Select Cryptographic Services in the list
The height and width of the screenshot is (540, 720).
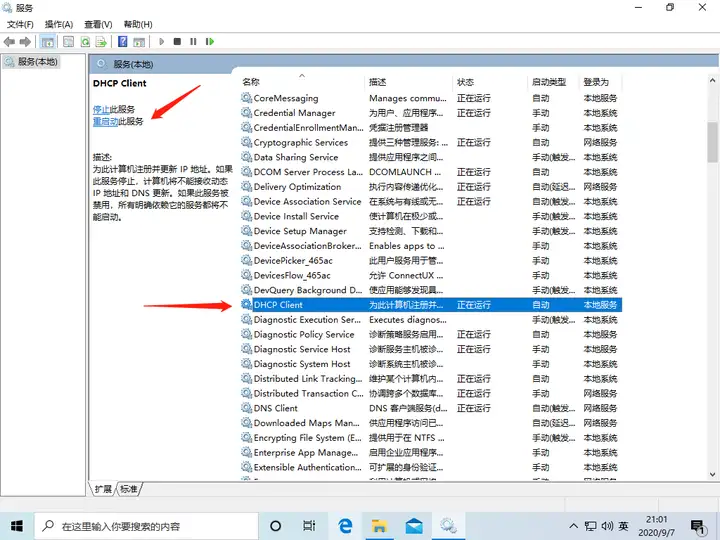click(431, 142)
